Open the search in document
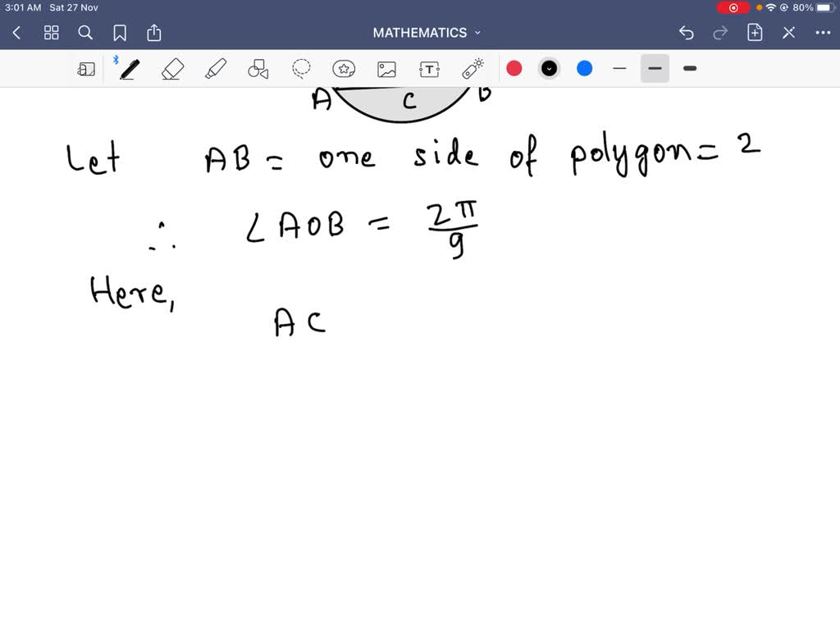The image size is (840, 630). (x=85, y=32)
